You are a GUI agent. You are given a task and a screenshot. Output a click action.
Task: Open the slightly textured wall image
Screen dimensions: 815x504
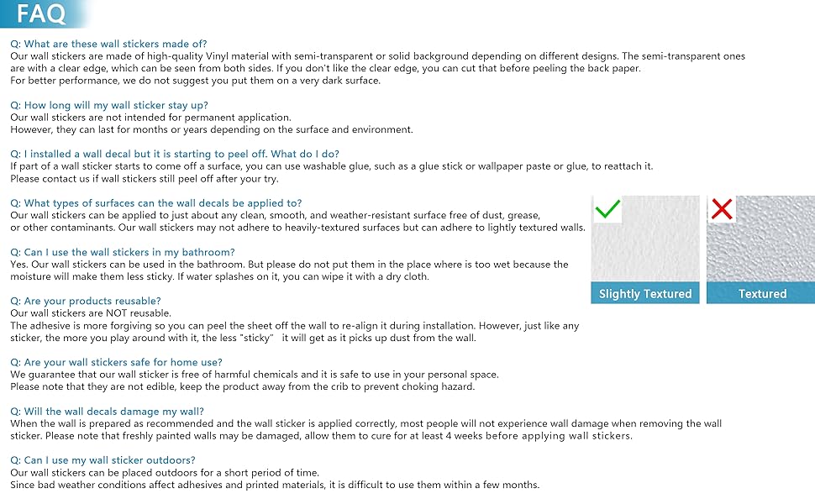pos(645,244)
